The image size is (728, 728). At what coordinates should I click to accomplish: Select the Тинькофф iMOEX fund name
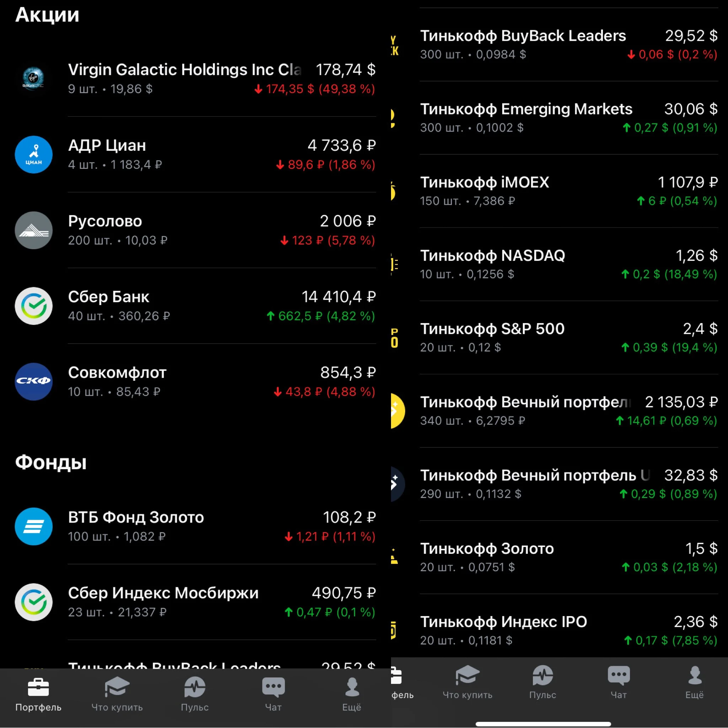(x=485, y=182)
